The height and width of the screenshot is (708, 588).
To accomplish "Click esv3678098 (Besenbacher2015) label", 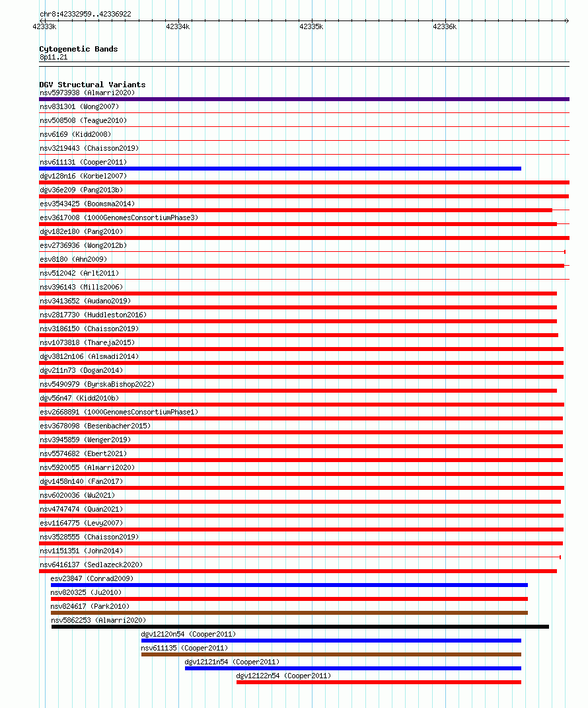I will point(95,426).
